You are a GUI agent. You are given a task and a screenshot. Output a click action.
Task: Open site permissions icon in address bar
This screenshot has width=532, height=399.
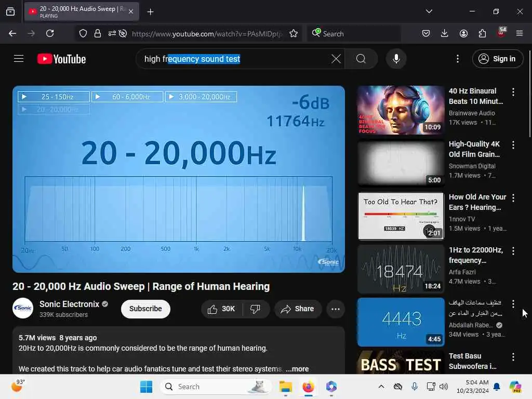[x=112, y=33]
